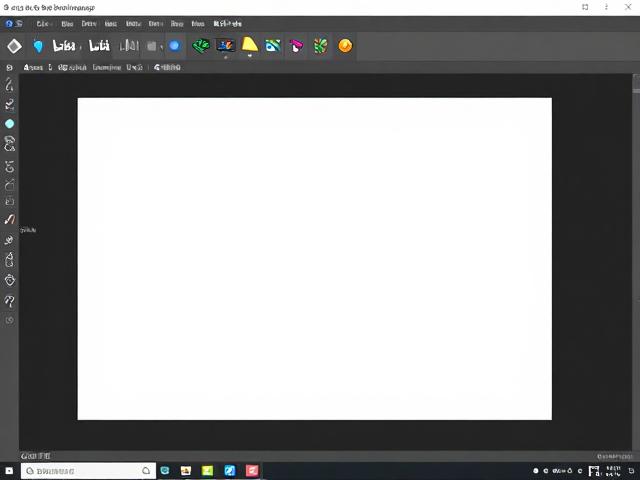Viewport: 640px width, 480px height.
Task: Click the question mark tool in the left sidebar
Action: pos(9,301)
